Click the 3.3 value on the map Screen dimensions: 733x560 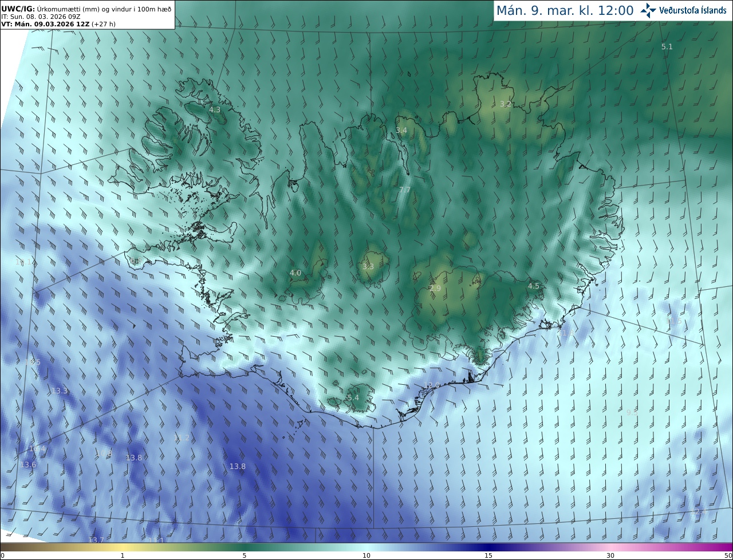tap(368, 267)
